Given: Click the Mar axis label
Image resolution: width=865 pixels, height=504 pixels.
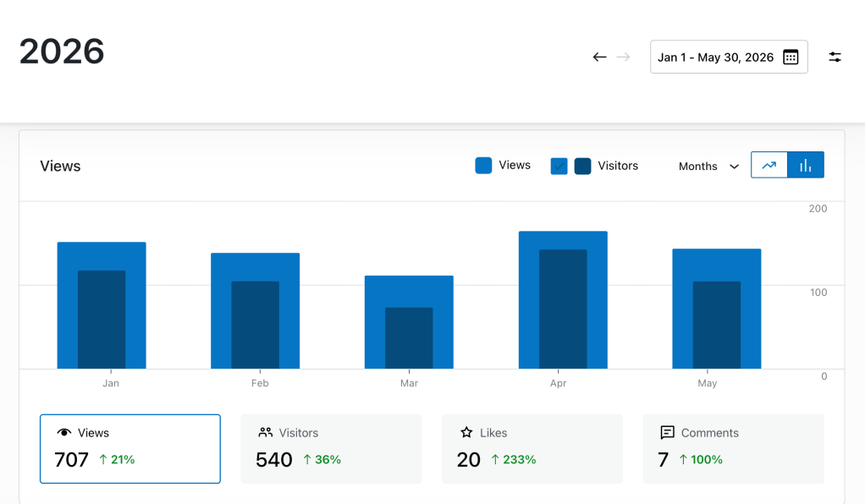Looking at the screenshot, I should [x=409, y=383].
